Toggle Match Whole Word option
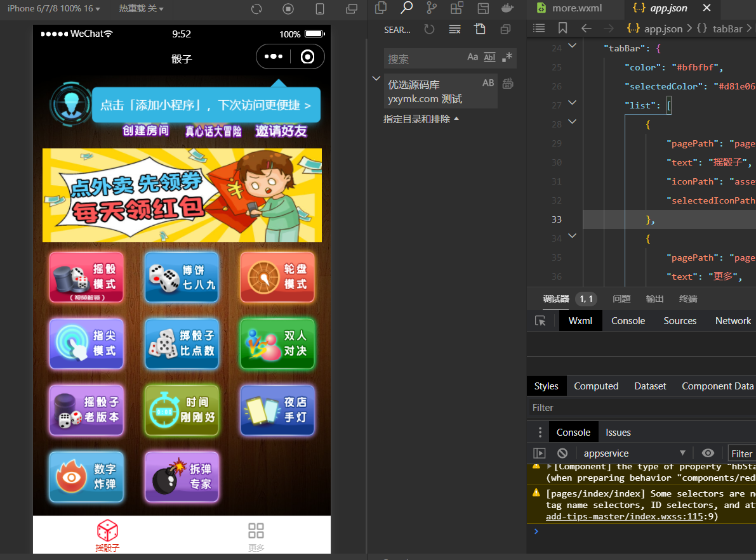756x560 pixels. click(x=489, y=57)
